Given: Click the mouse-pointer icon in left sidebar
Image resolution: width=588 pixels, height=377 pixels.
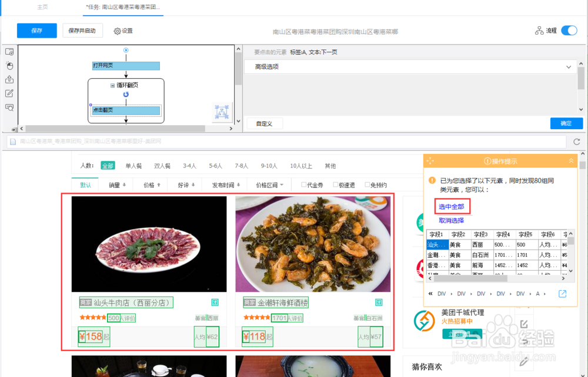Looking at the screenshot, I should point(10,66).
